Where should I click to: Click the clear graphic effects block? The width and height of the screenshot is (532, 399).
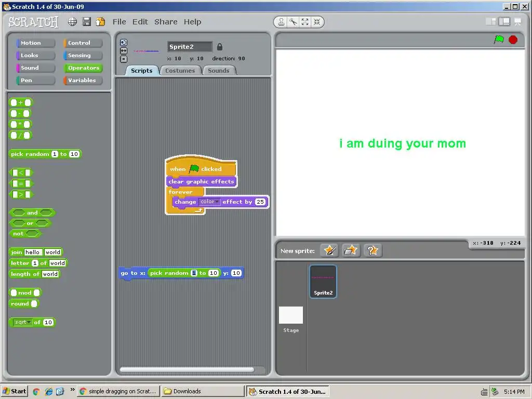(x=201, y=181)
